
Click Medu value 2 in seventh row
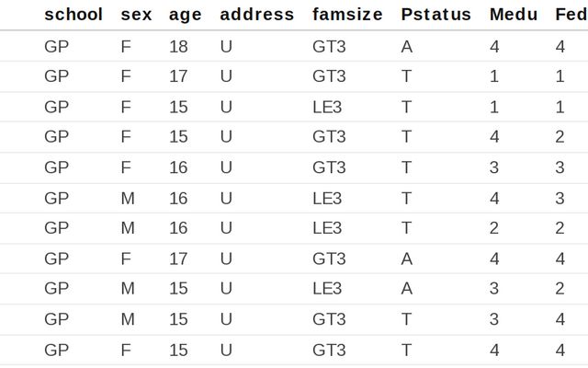(494, 228)
